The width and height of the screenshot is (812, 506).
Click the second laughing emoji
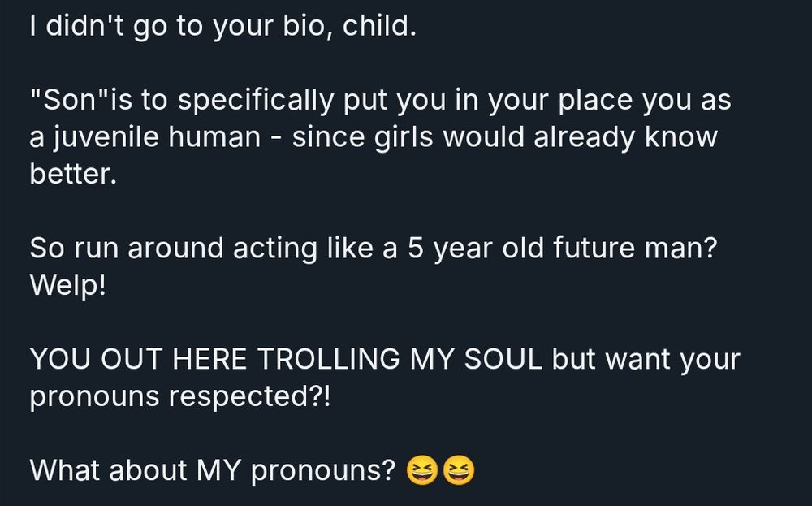pyautogui.click(x=458, y=470)
